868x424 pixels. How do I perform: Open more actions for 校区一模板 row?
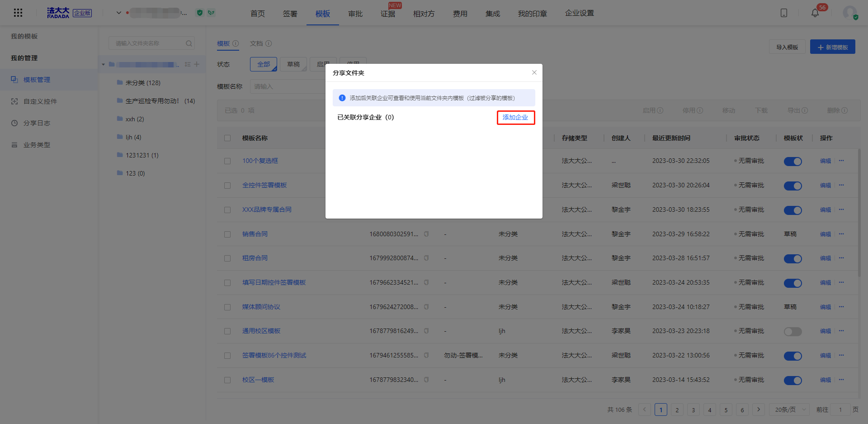click(x=841, y=380)
